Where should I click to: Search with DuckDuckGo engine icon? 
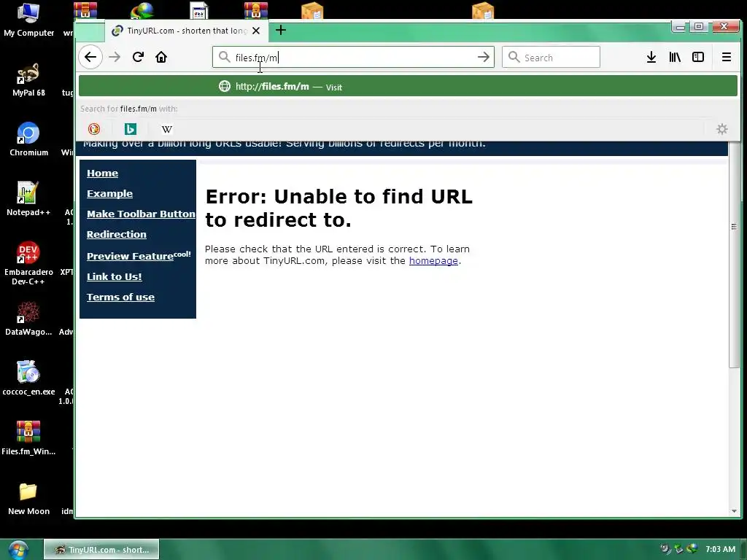click(x=94, y=129)
